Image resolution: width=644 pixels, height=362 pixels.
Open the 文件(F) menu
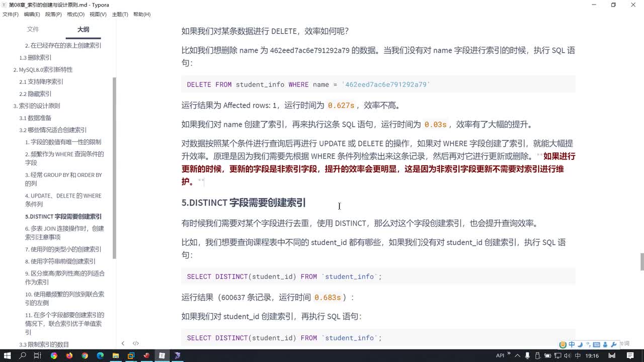tap(11, 14)
